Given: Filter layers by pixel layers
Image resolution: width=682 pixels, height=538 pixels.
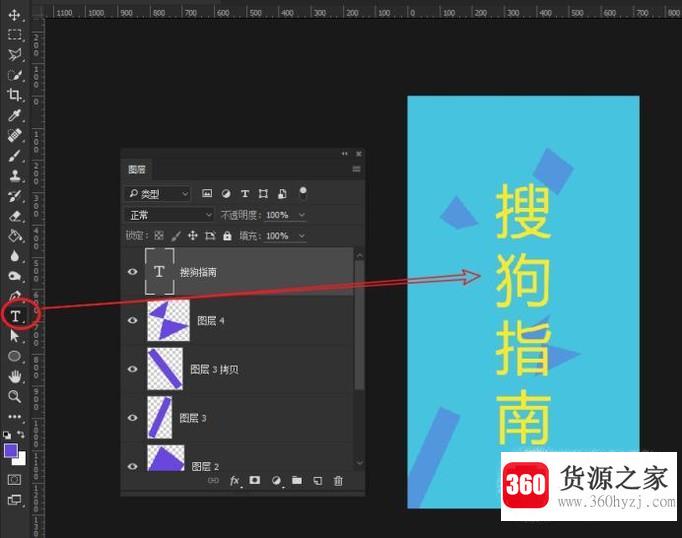Looking at the screenshot, I should (x=207, y=193).
